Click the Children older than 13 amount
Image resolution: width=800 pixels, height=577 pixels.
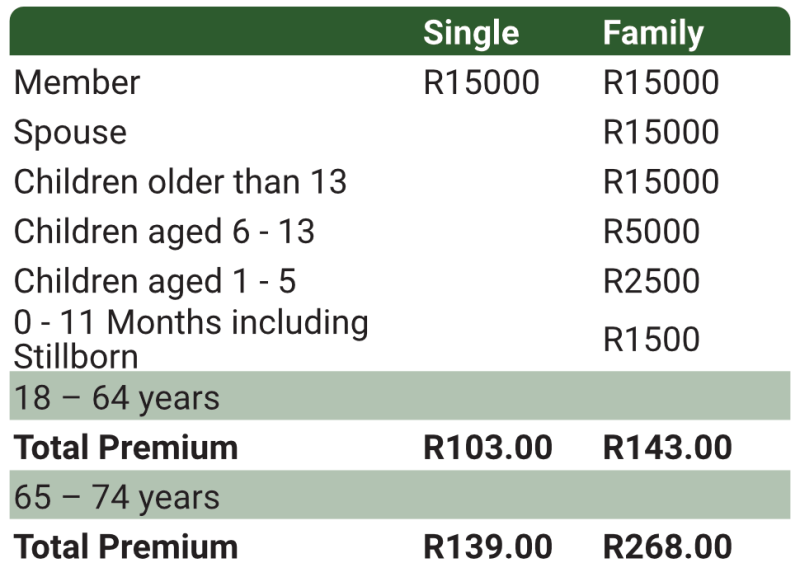pos(661,182)
